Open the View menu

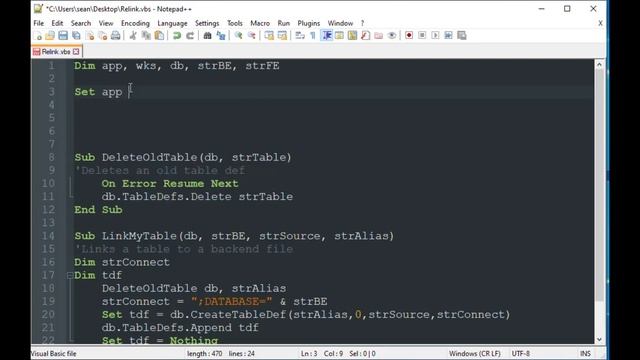(x=106, y=23)
